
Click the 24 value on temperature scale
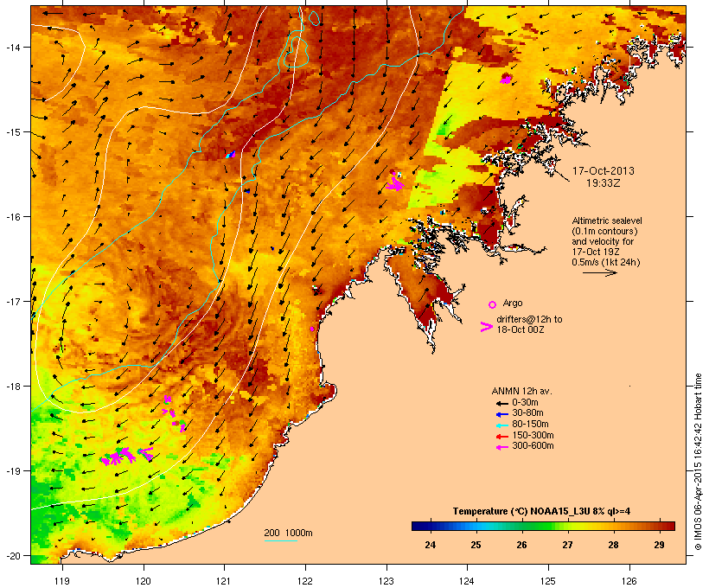coord(430,545)
